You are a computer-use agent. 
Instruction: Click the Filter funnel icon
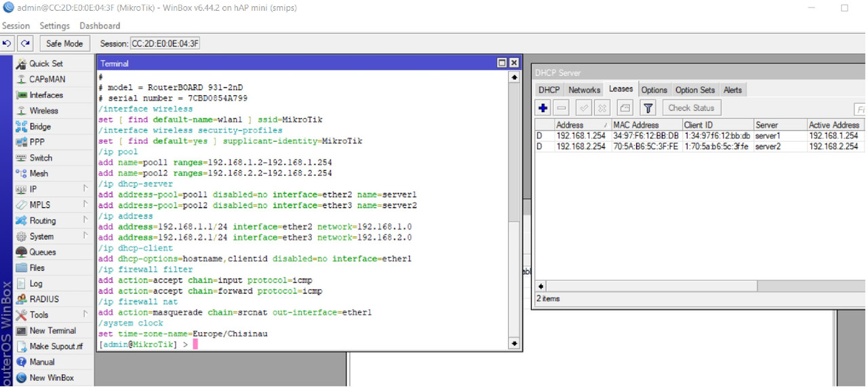click(x=648, y=108)
